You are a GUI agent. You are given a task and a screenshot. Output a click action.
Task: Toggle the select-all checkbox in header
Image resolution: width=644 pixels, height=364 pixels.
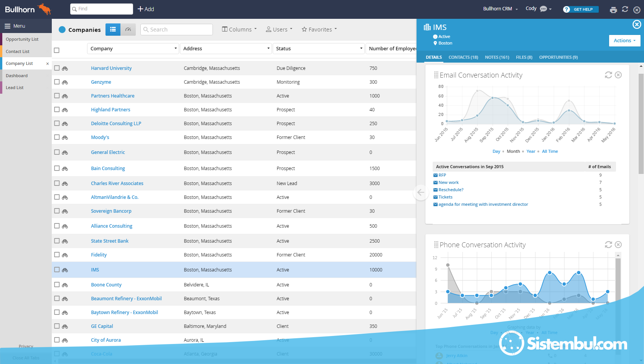[57, 50]
